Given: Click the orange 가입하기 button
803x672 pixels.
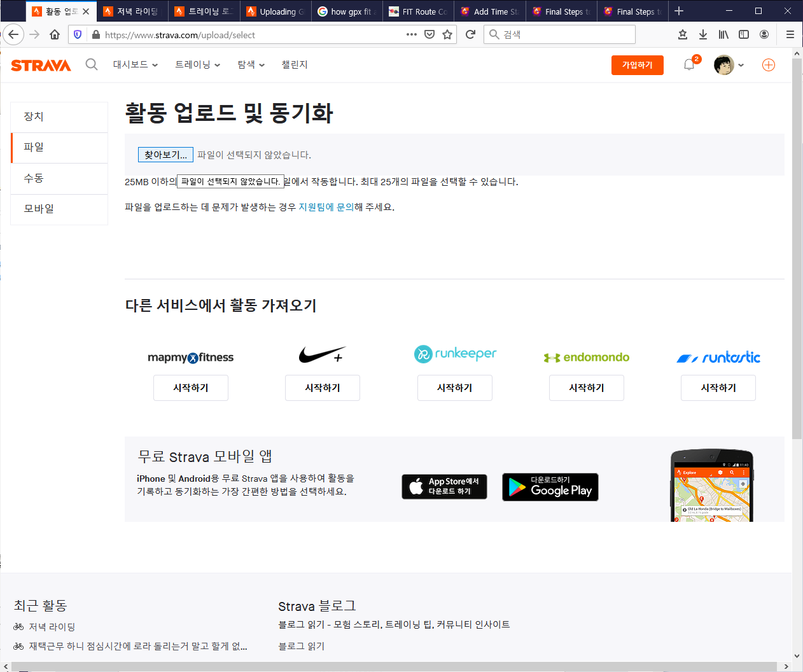Looking at the screenshot, I should tap(638, 65).
